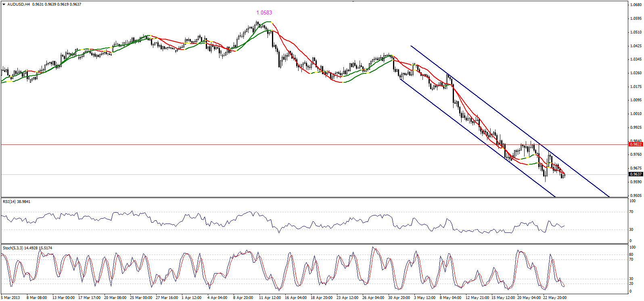
Task: Select the AUDUSD,H4 symbol title text
Action: (x=19, y=4)
